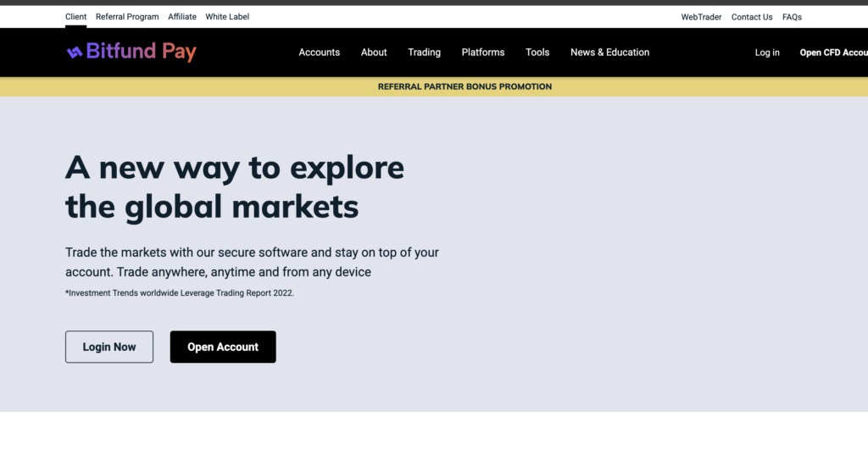
Task: Visit the Contact Us page
Action: [x=752, y=17]
